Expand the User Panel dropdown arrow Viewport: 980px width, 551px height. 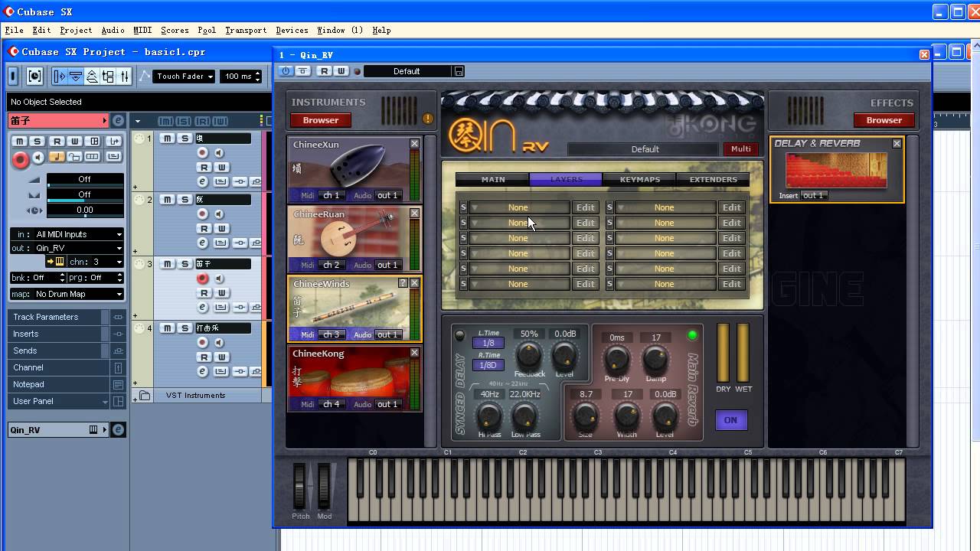(x=105, y=402)
